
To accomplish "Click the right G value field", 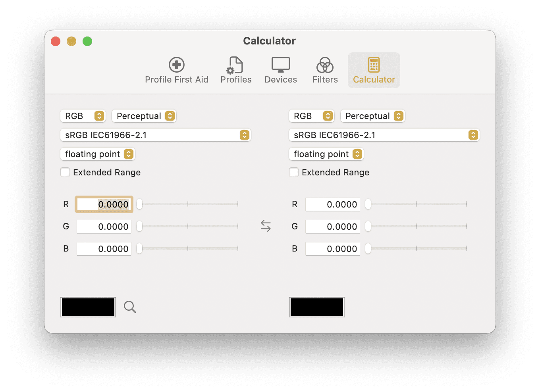I will pos(333,227).
